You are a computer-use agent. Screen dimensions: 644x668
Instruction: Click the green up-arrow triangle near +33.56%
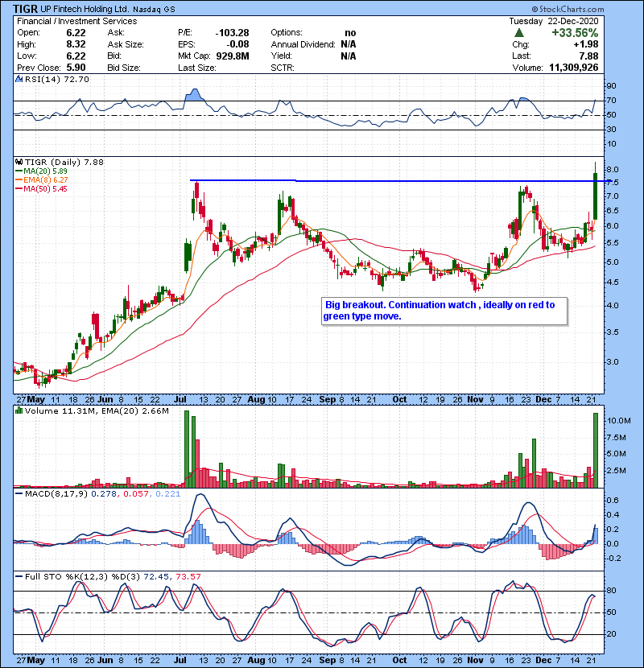pyautogui.click(x=518, y=33)
